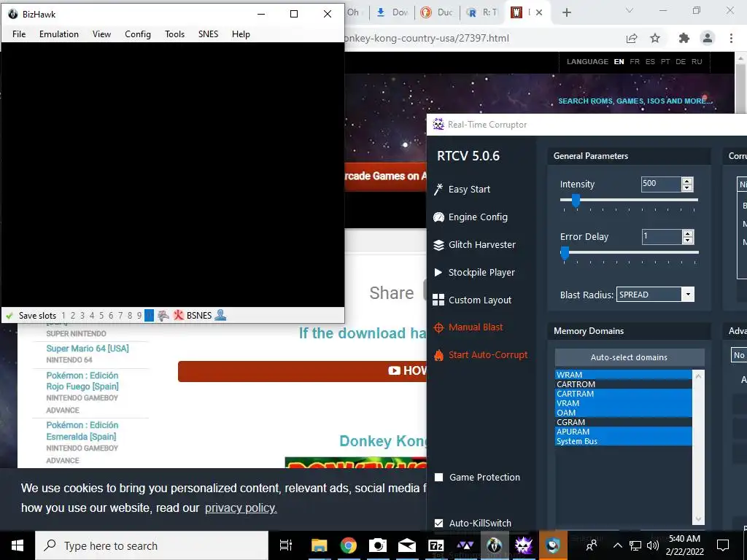
Task: Open BizHawk Tools menu
Action: (x=174, y=34)
